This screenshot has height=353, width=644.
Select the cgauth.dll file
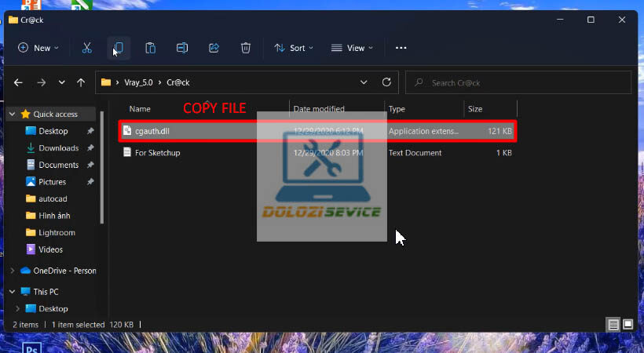(152, 131)
